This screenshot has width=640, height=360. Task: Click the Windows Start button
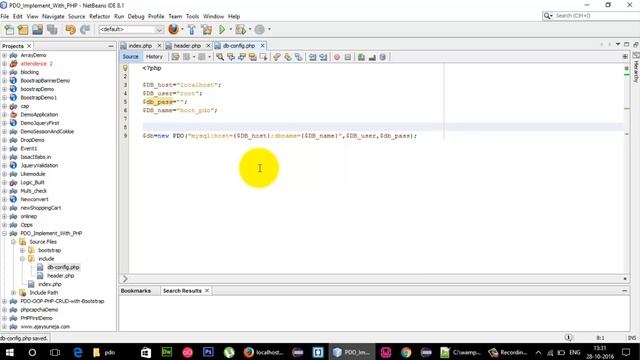click(9, 352)
